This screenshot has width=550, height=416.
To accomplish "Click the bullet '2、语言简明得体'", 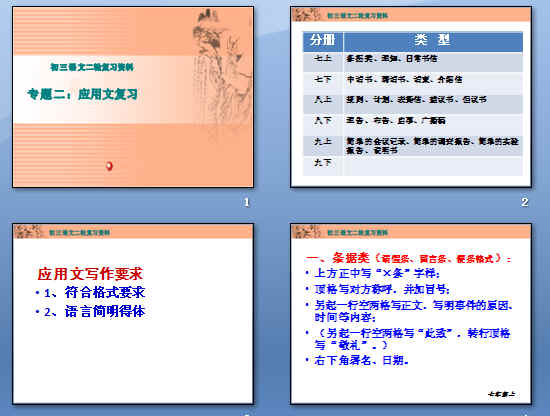I will pos(90,311).
